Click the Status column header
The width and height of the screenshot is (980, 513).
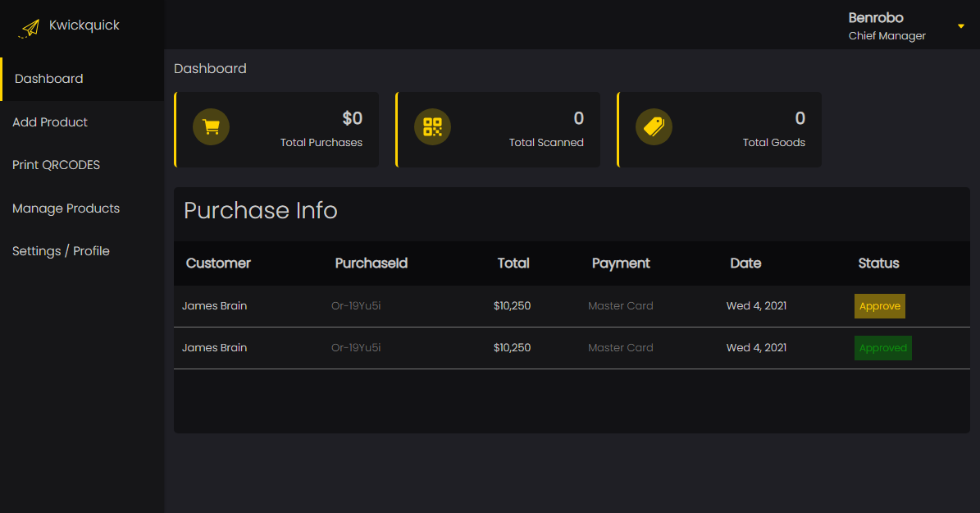pos(878,263)
